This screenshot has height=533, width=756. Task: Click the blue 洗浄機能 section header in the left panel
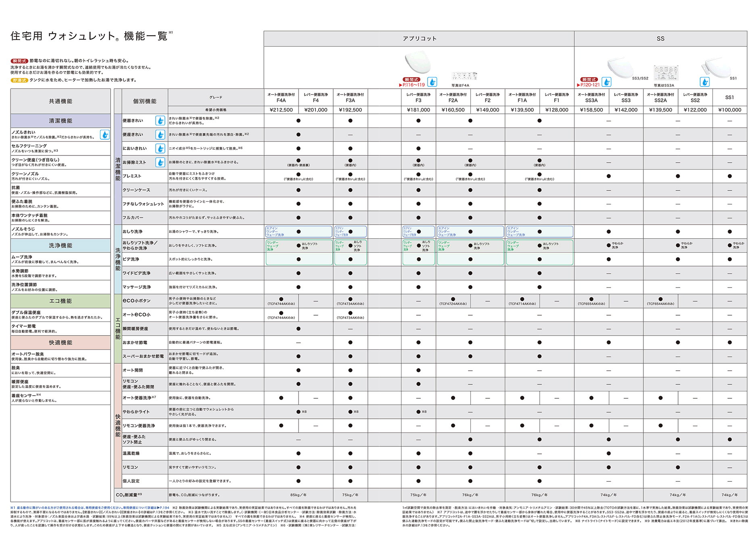click(x=61, y=245)
